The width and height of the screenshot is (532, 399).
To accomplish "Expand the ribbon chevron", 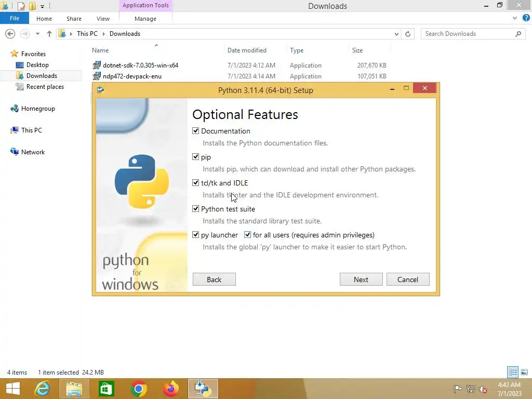I will click(x=515, y=18).
